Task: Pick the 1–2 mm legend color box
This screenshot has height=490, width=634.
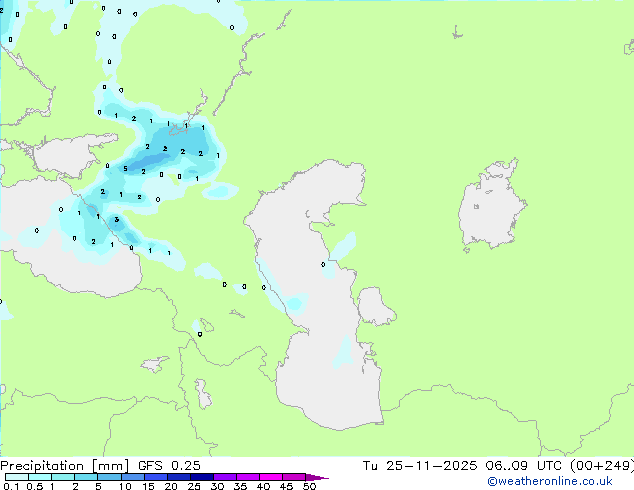Action: [63, 477]
